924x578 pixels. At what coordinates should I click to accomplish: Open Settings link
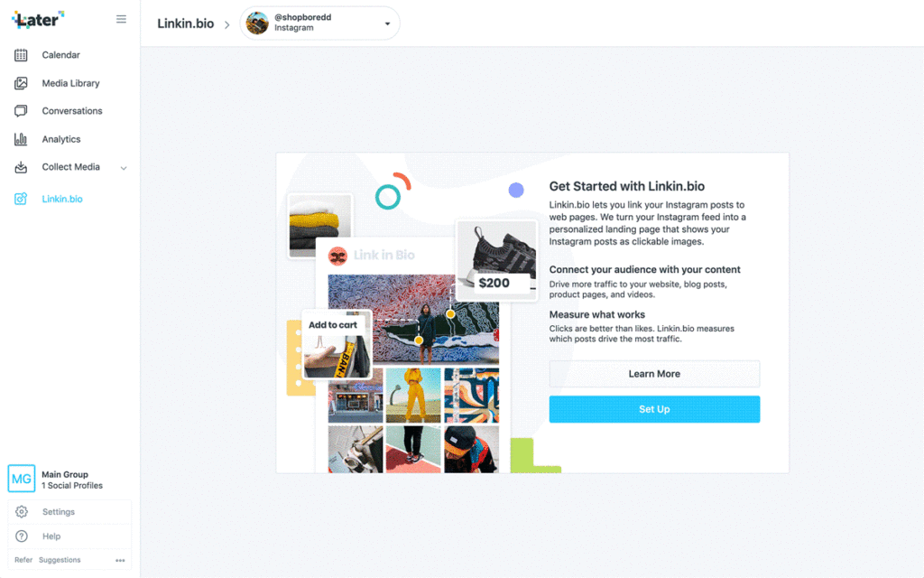click(59, 512)
